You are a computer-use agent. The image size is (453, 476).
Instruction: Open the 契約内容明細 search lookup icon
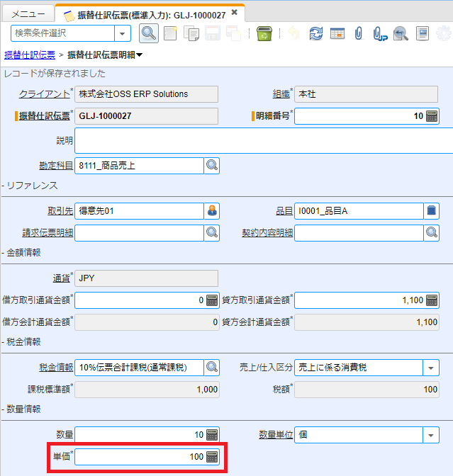[x=432, y=233]
